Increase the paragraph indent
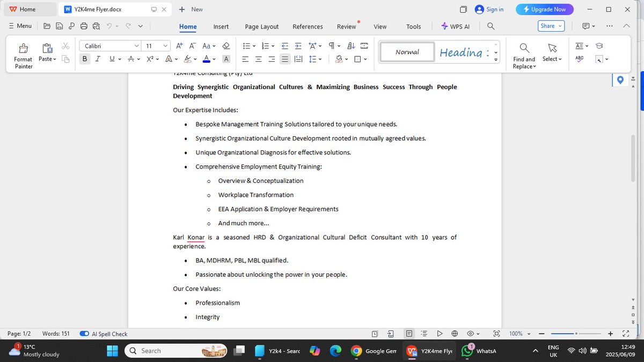Image resolution: width=644 pixels, height=362 pixels. tap(298, 46)
